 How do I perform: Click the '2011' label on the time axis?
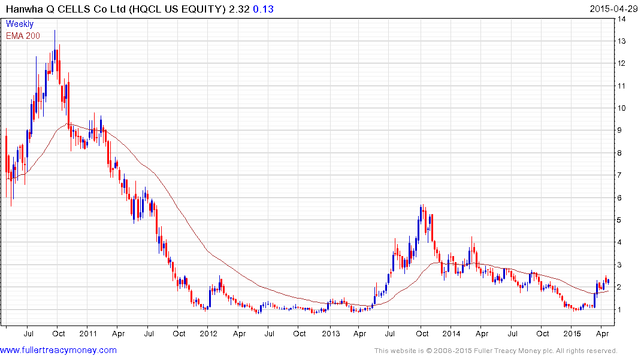pyautogui.click(x=88, y=333)
